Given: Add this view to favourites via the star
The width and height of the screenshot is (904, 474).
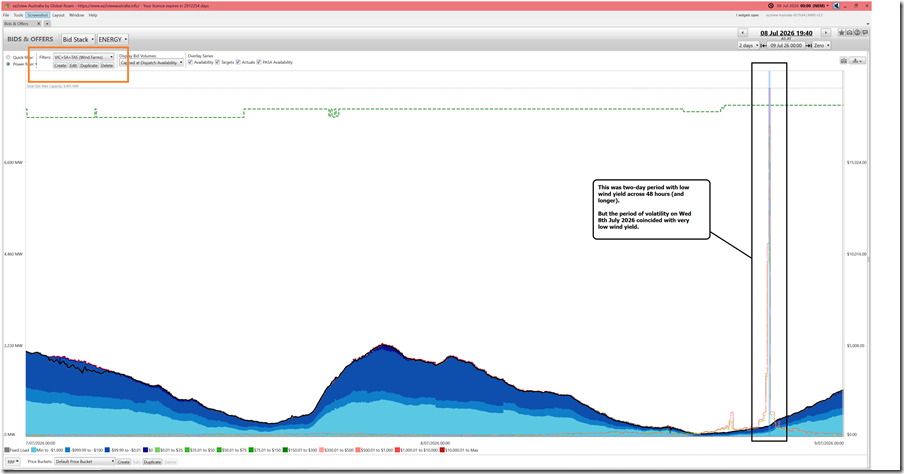Looking at the screenshot, I should pyautogui.click(x=842, y=32).
